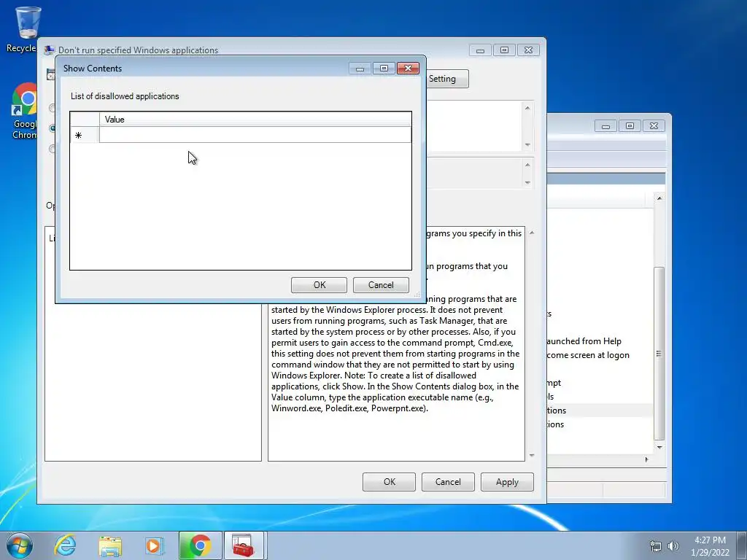The width and height of the screenshot is (747, 560).
Task: Click OK in policy settings window
Action: [390, 482]
